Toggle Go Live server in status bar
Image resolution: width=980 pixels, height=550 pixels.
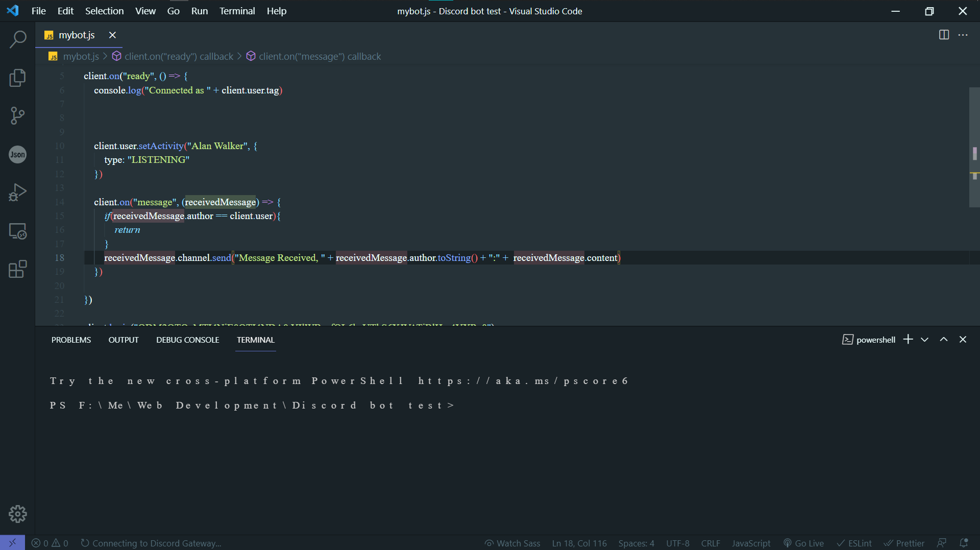click(x=804, y=543)
